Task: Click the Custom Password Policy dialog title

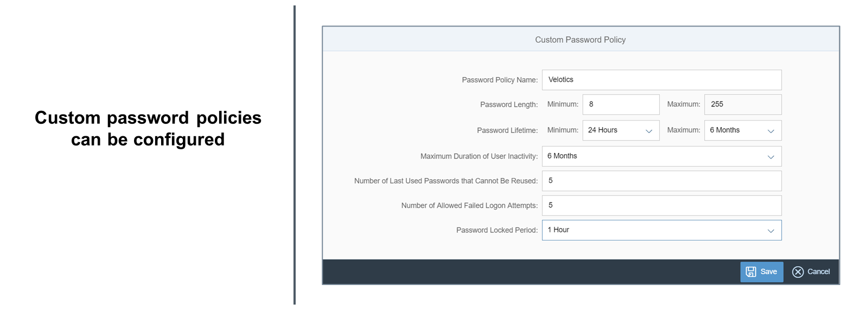Action: (580, 40)
